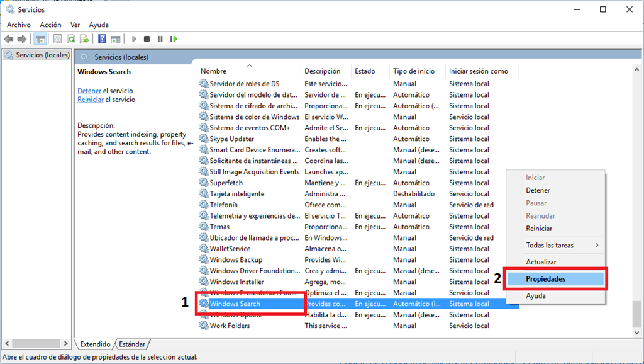Click gear icon next to Temas

coord(204,227)
